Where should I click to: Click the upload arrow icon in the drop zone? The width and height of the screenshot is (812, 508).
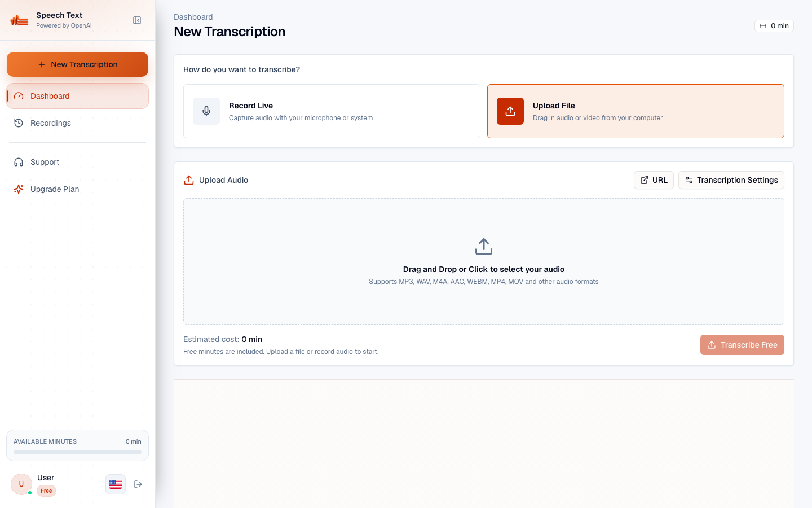pyautogui.click(x=484, y=247)
